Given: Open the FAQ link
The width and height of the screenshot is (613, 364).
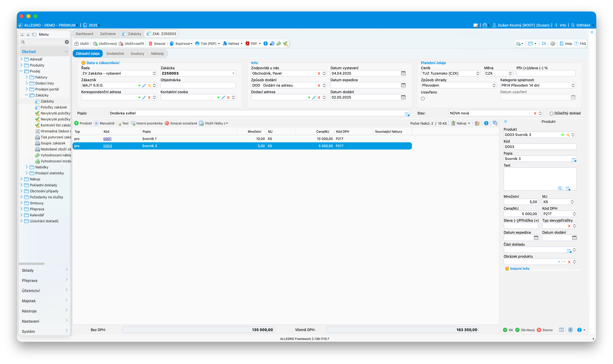Looking at the screenshot, I should (580, 44).
